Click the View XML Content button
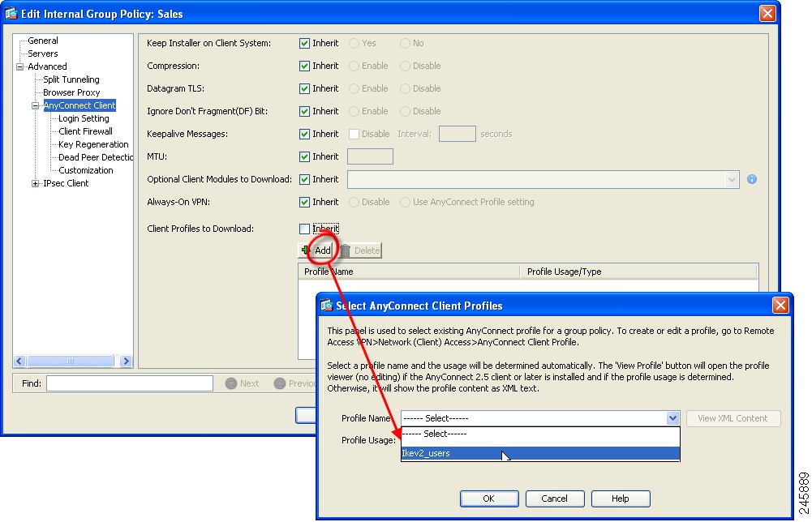The image size is (812, 522). 733,418
